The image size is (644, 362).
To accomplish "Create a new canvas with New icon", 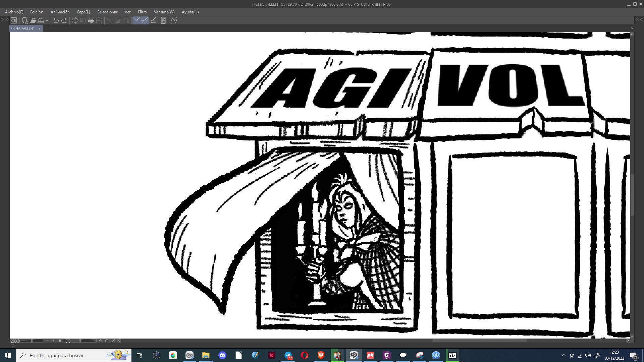I will (25, 20).
